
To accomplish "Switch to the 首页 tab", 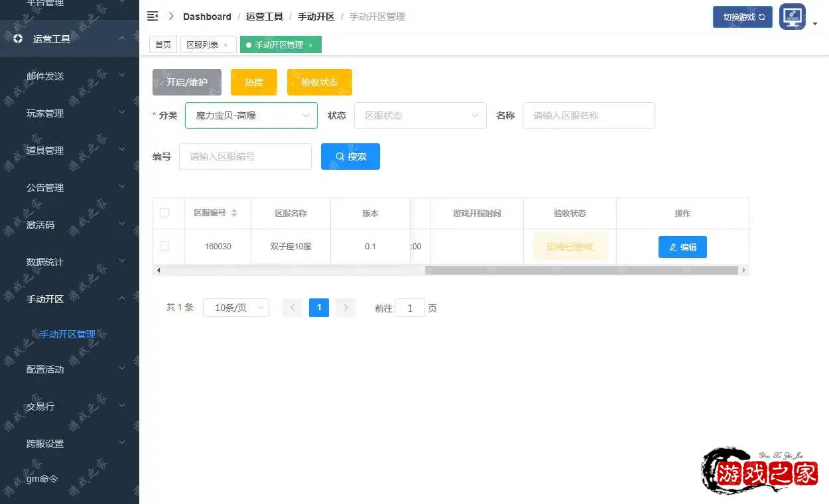I will [x=163, y=45].
